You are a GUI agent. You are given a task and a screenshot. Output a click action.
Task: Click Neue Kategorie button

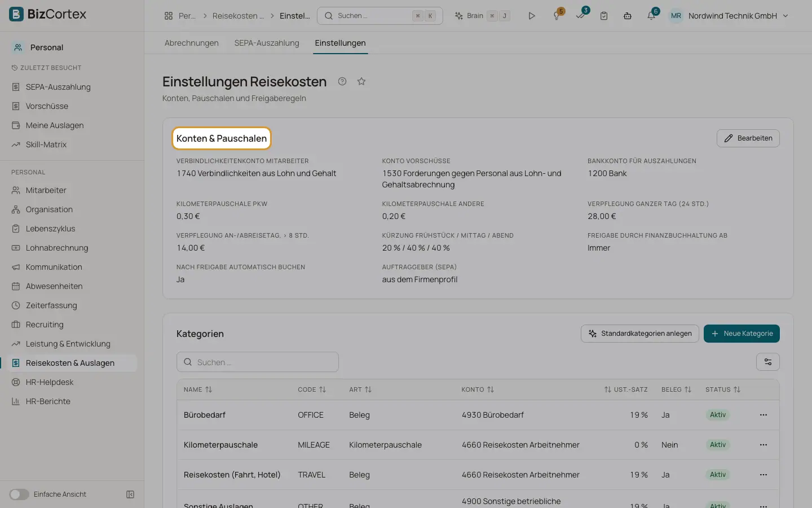tap(742, 334)
